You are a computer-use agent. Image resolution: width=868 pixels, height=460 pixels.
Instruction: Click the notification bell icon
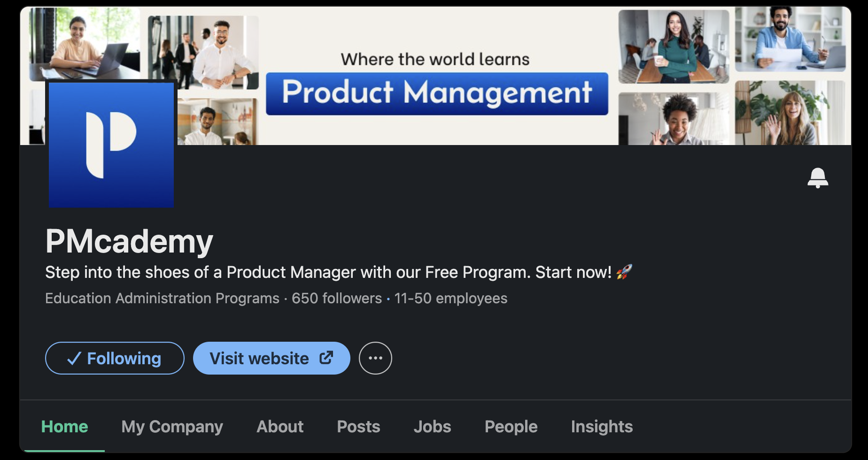click(x=818, y=178)
